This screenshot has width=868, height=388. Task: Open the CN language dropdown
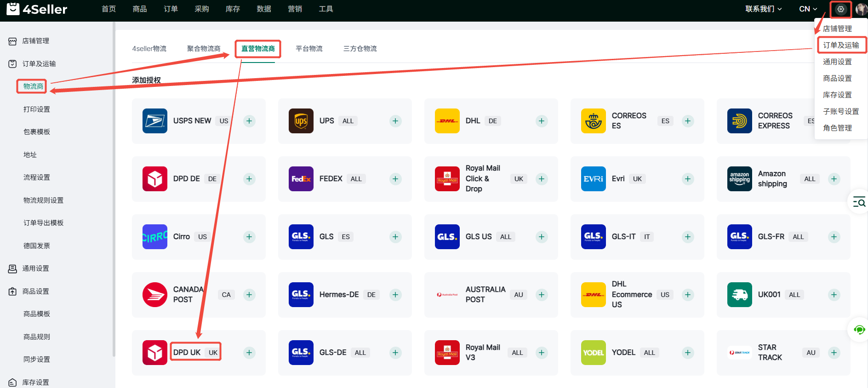[x=808, y=9]
